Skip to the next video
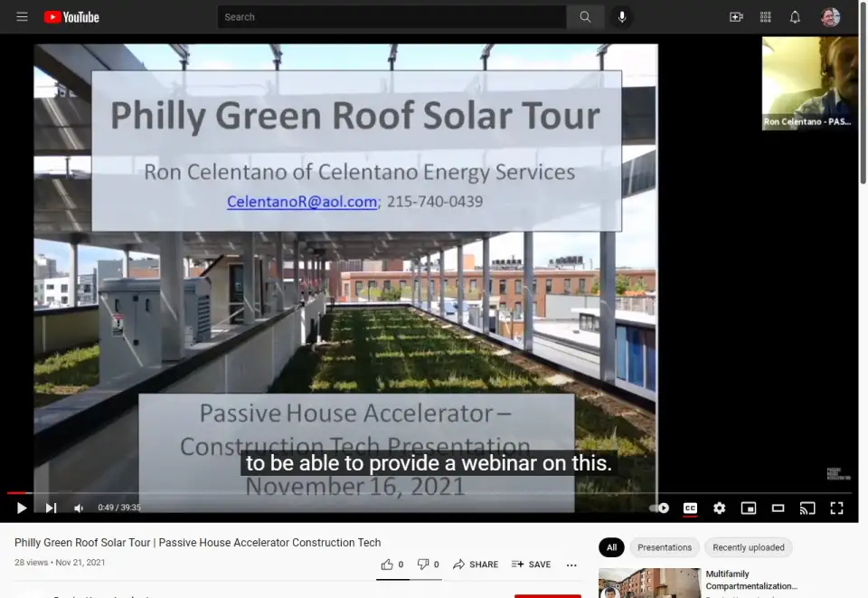The width and height of the screenshot is (868, 598). point(51,508)
